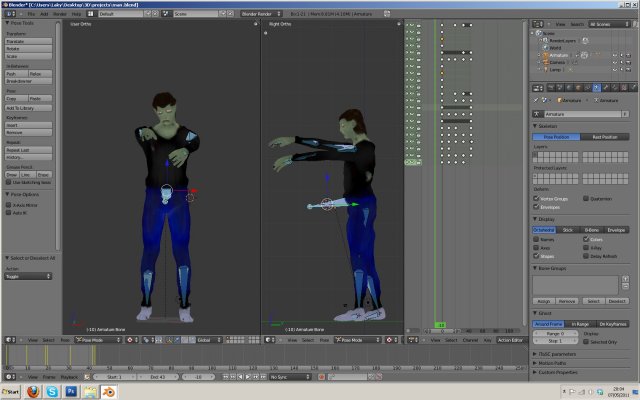Open the Action Toggle dropdown

(28, 276)
